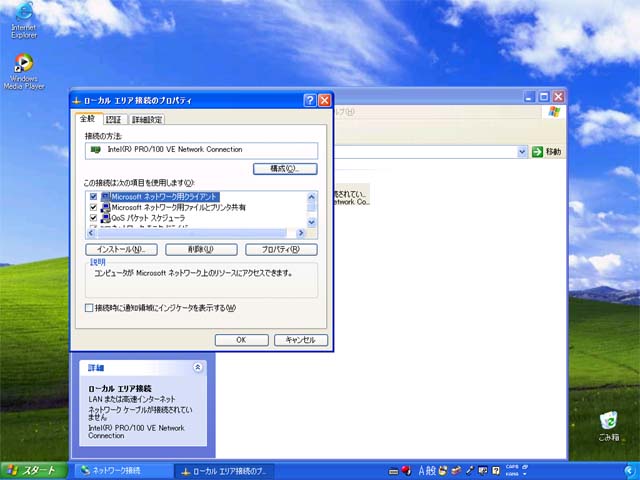Open the language bar options dropdown arrow
The image size is (640, 480).
point(525,474)
